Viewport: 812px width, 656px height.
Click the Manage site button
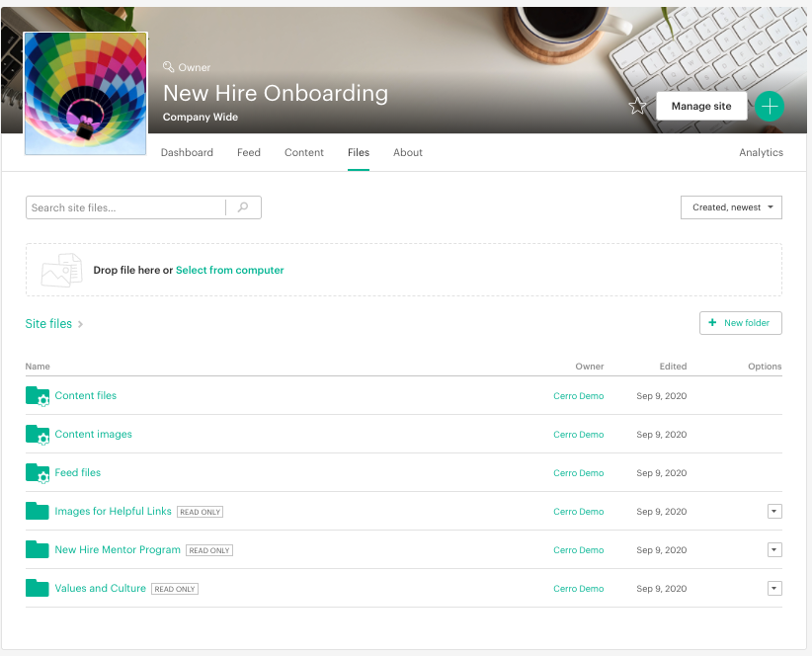coord(701,106)
